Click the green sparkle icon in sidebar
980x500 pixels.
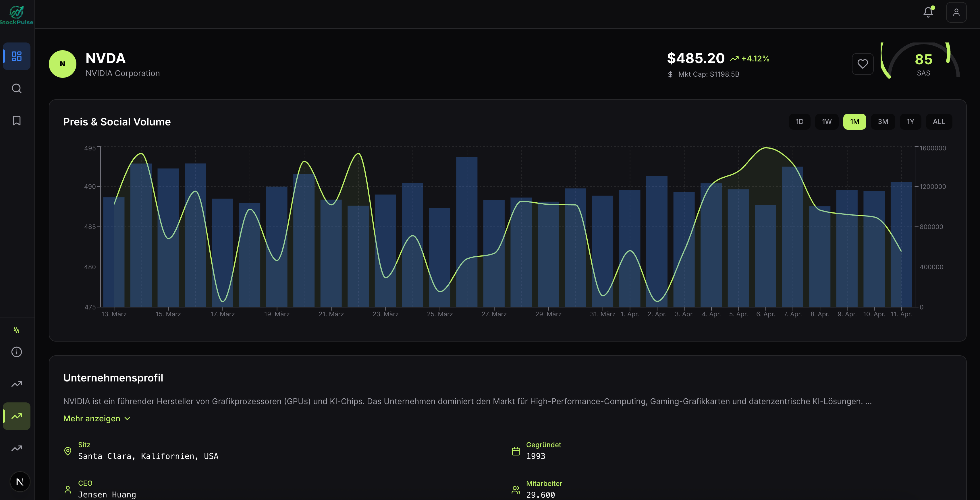coord(16,330)
